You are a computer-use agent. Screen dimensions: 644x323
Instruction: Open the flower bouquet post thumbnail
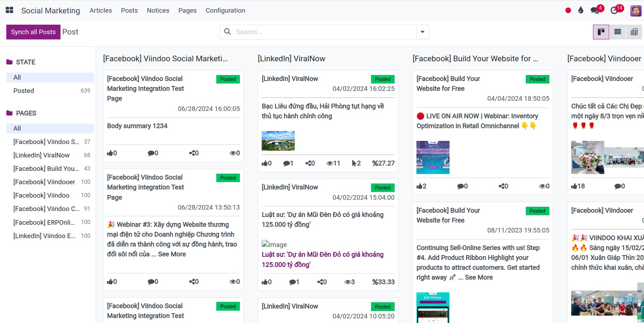[x=588, y=157]
